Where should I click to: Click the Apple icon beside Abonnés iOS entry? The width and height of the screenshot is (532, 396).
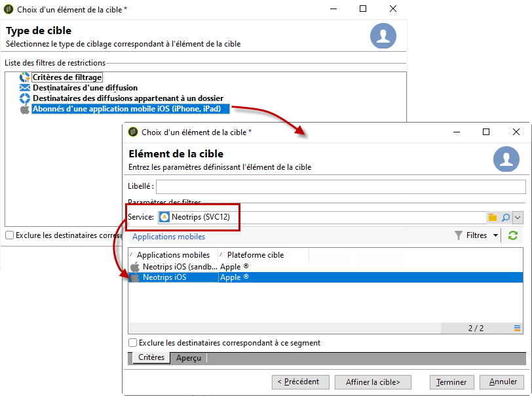[25, 109]
